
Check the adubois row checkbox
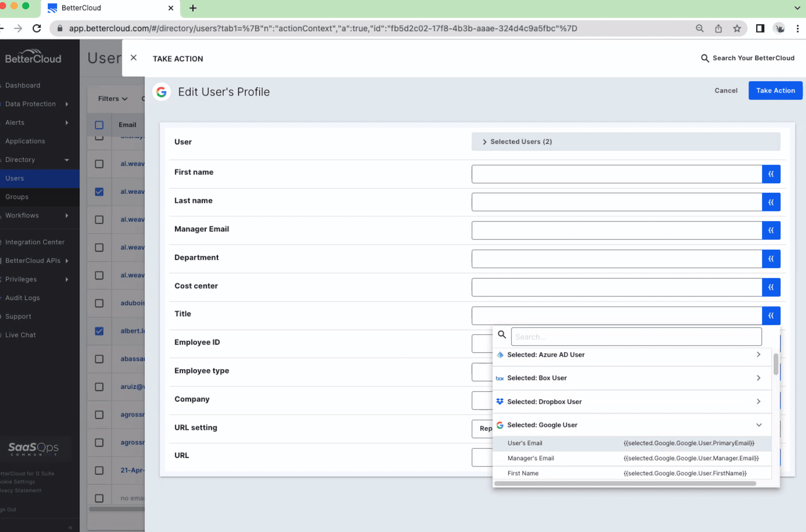tap(99, 303)
